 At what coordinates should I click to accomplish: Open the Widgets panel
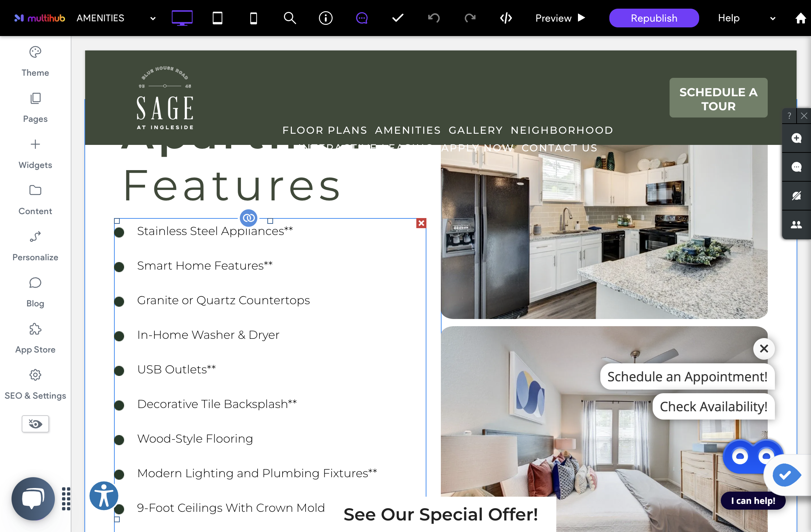(x=35, y=154)
